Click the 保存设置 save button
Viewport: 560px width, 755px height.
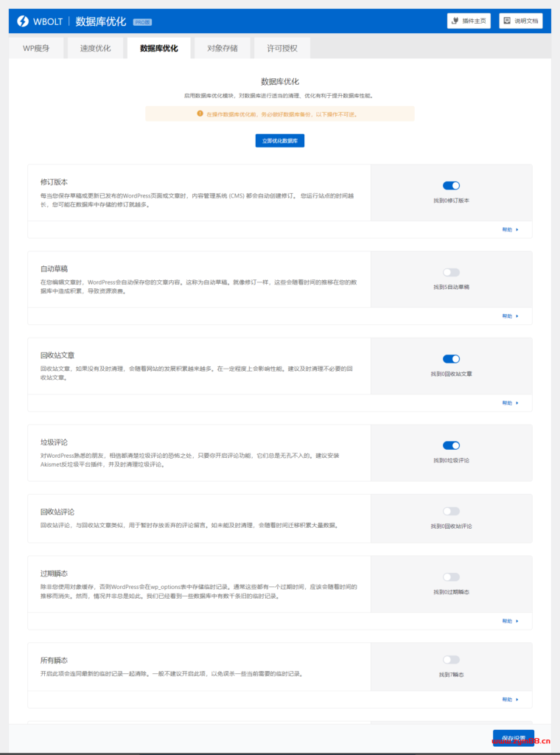click(x=514, y=737)
